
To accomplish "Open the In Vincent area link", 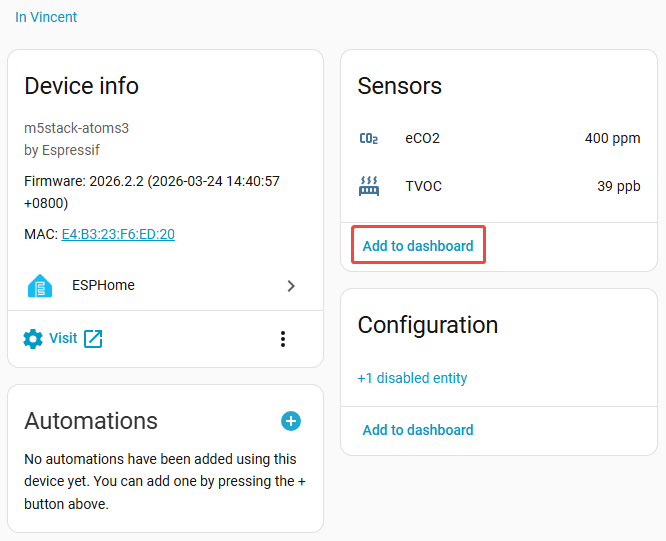I will click(x=46, y=17).
